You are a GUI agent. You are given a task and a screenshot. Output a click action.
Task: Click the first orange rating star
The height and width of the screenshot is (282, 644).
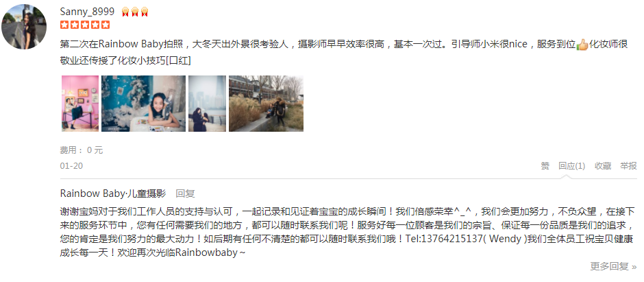[x=64, y=25]
